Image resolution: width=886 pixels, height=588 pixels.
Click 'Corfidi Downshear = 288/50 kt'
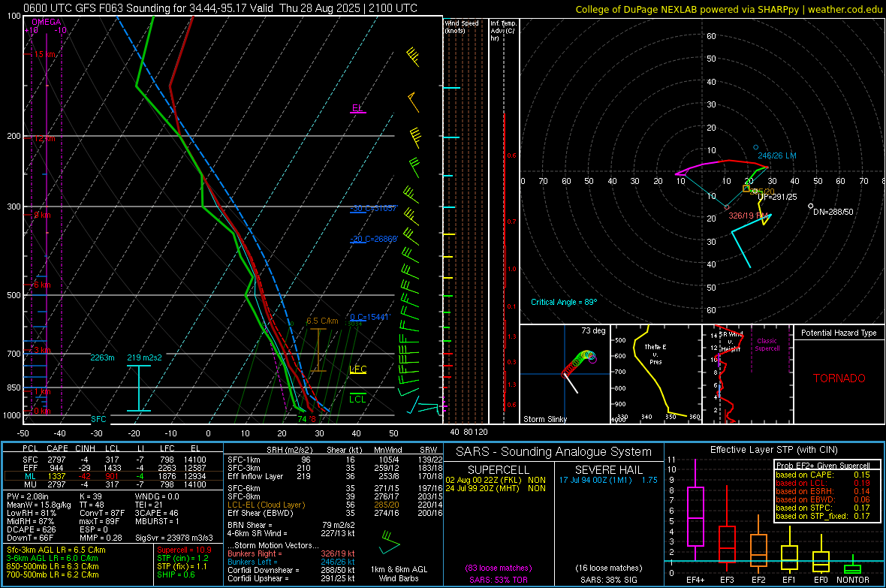pos(291,570)
